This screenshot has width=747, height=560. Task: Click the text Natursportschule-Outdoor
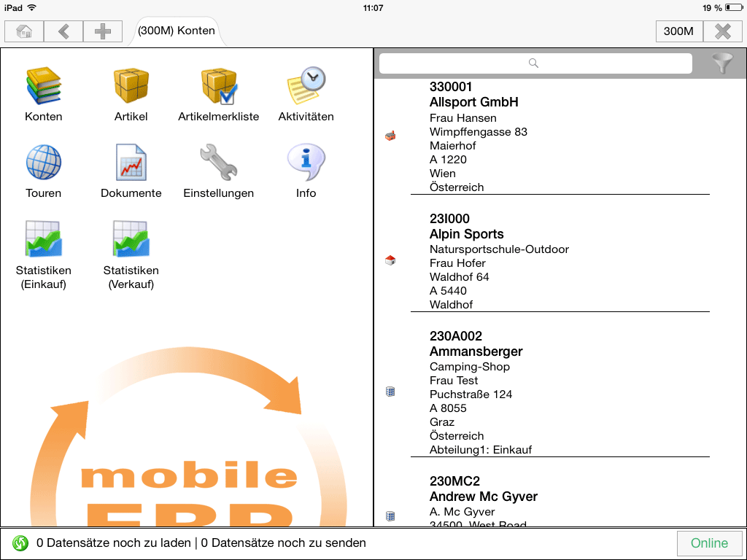click(x=499, y=249)
